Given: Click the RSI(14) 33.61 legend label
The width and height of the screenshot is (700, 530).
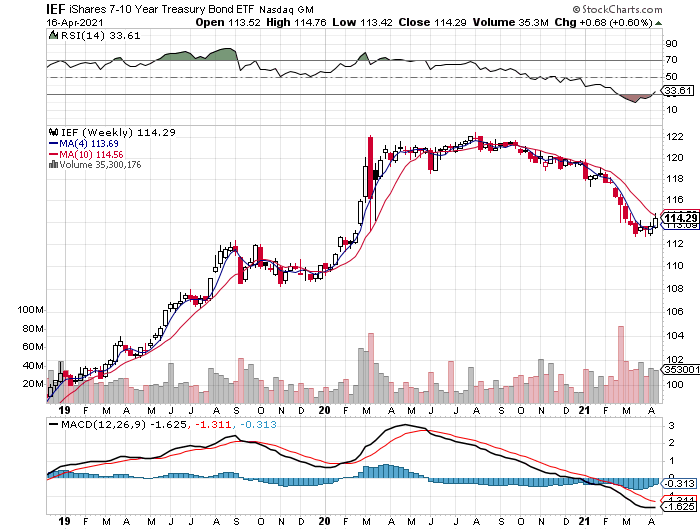Looking at the screenshot, I should pyautogui.click(x=100, y=36).
